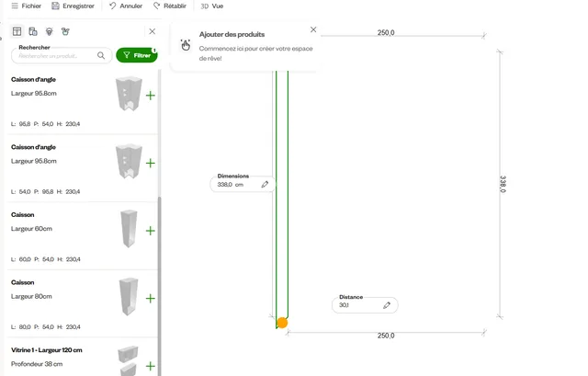Open the accessories panel icon
The width and height of the screenshot is (588, 376).
point(65,31)
